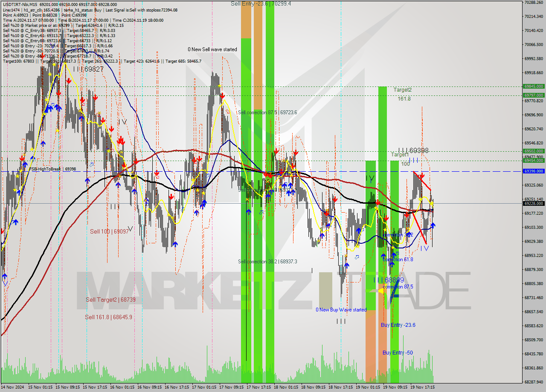Click the 'Target2' green label
546x392 pixels.
[403, 90]
